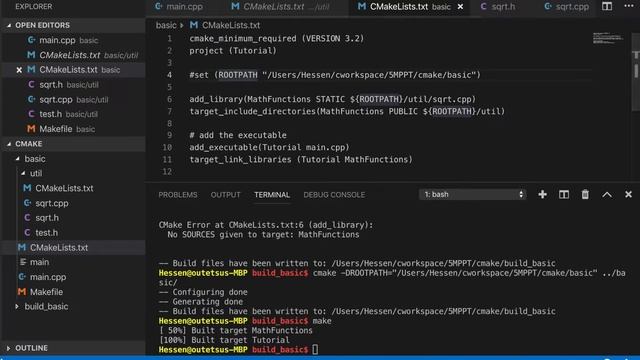Close the active CMakeLists.txt basic tab
The image size is (640, 360).
[x=460, y=7]
